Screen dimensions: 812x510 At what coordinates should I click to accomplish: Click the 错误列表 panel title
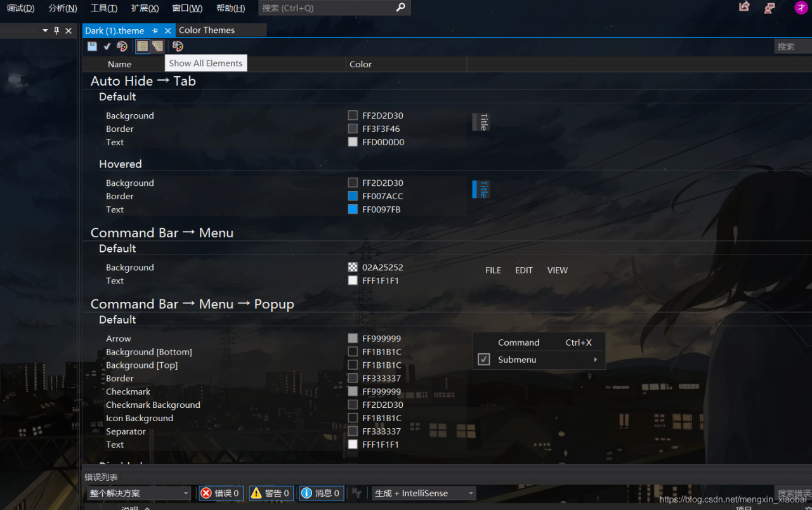click(101, 477)
